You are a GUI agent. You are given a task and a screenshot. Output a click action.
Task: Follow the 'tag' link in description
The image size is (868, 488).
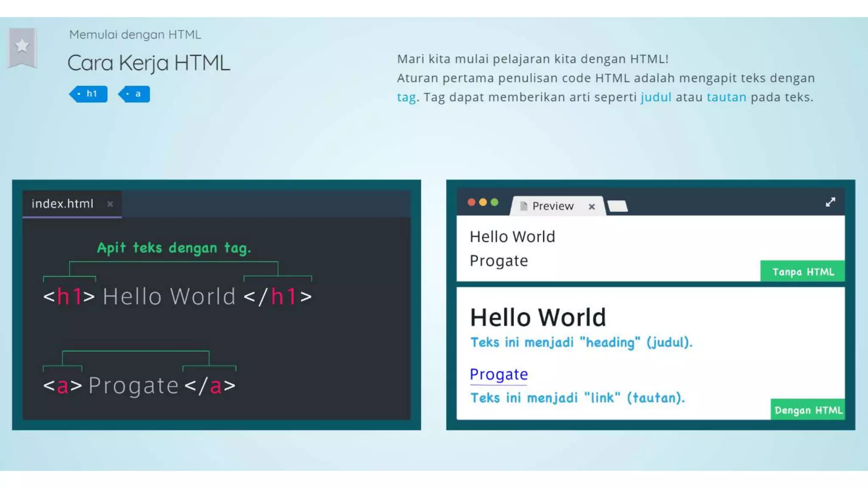point(406,97)
